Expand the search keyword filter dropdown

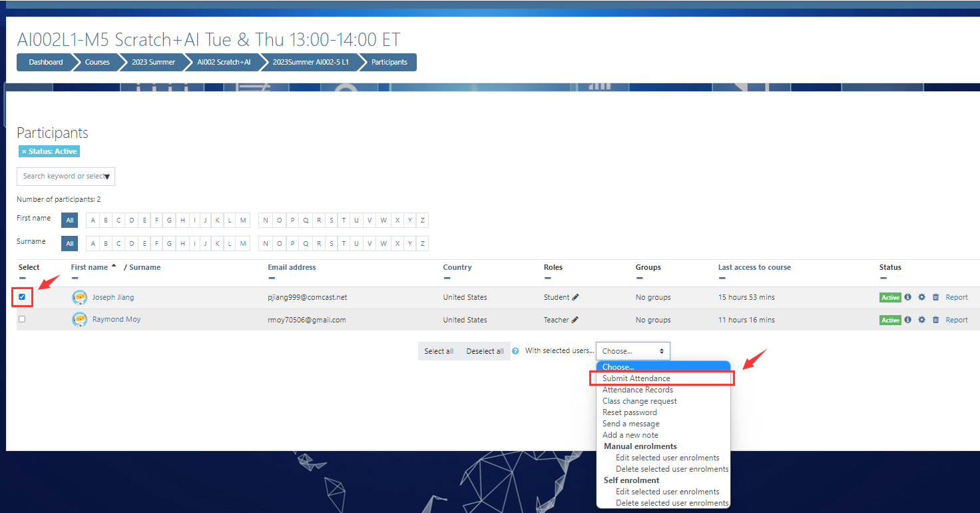click(107, 177)
